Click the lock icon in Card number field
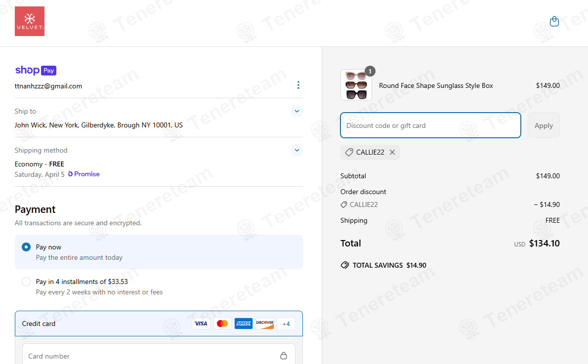 284,356
